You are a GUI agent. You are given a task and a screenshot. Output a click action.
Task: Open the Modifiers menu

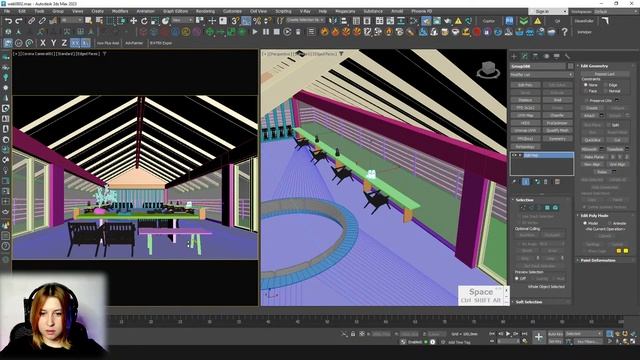coord(120,11)
